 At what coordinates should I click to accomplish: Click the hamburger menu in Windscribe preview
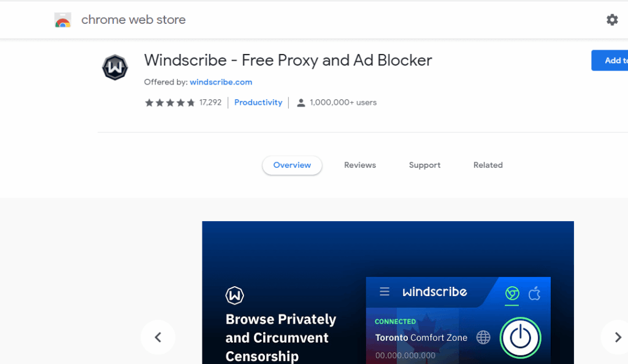coord(385,292)
